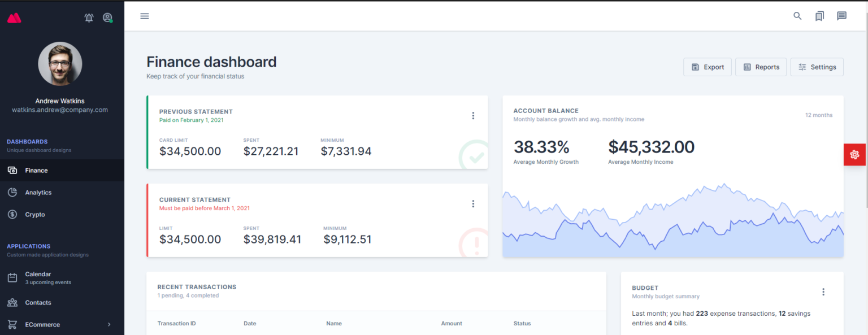Click the red logo in sidebar
Screen dimensions: 868x335
click(14, 18)
